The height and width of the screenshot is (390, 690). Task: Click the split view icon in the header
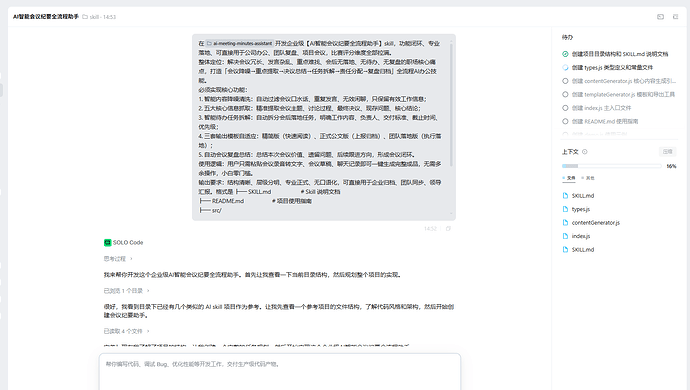661,17
